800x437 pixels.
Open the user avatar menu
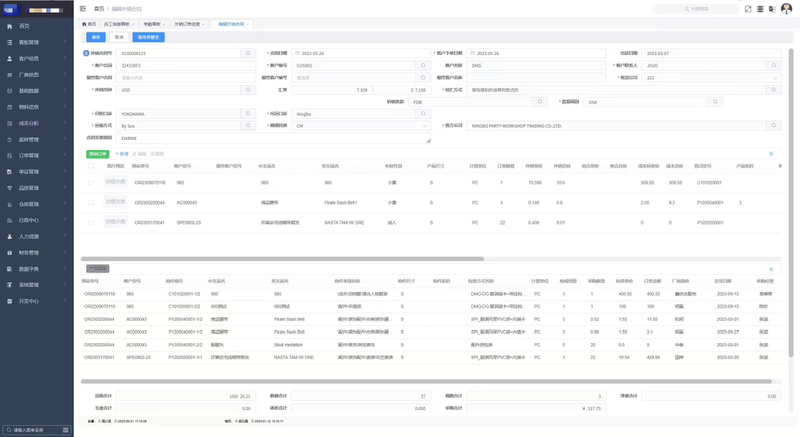click(786, 9)
